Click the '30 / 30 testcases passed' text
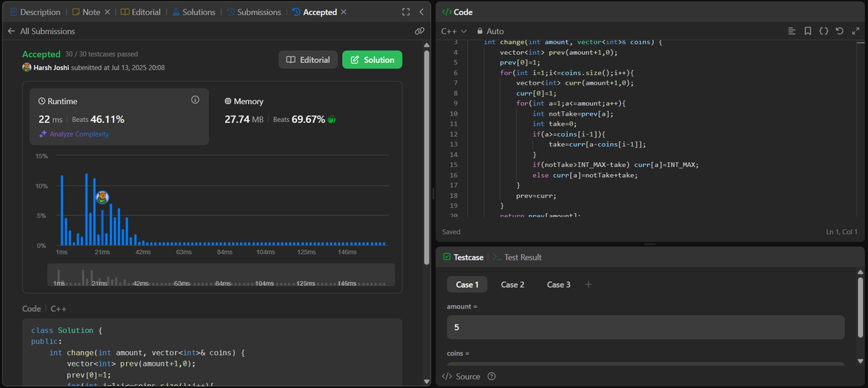868x388 pixels. pyautogui.click(x=101, y=54)
